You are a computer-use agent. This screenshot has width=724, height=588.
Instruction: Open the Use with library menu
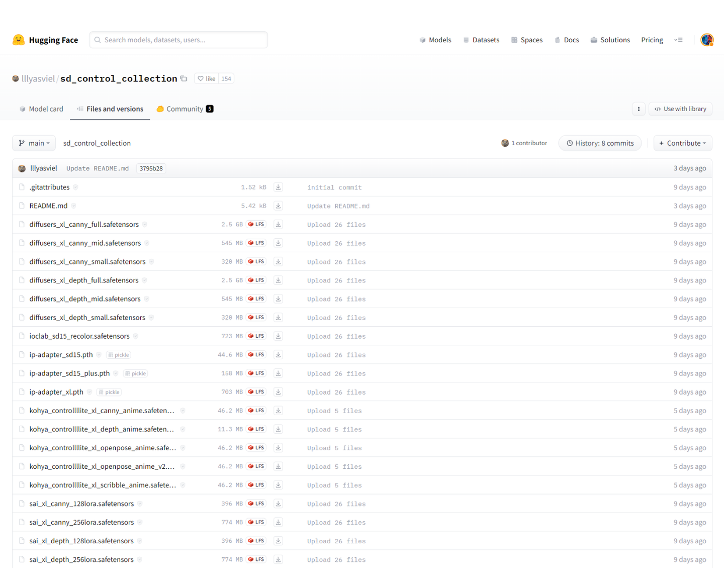click(x=680, y=109)
